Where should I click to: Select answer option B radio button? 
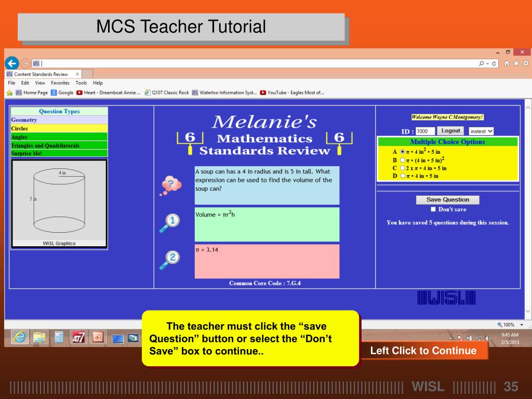click(x=403, y=160)
